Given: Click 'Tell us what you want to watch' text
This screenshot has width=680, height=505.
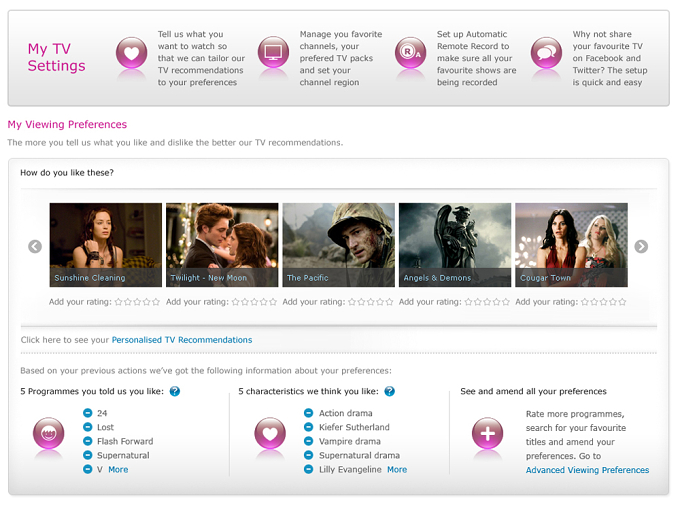Looking at the screenshot, I should (201, 58).
